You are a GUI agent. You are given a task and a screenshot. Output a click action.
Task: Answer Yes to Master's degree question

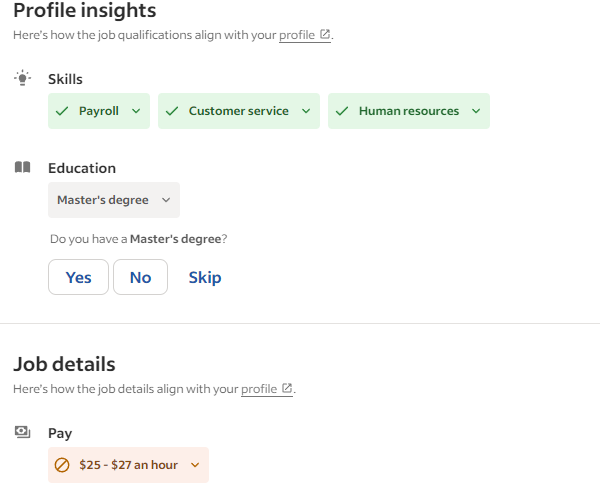click(x=78, y=277)
